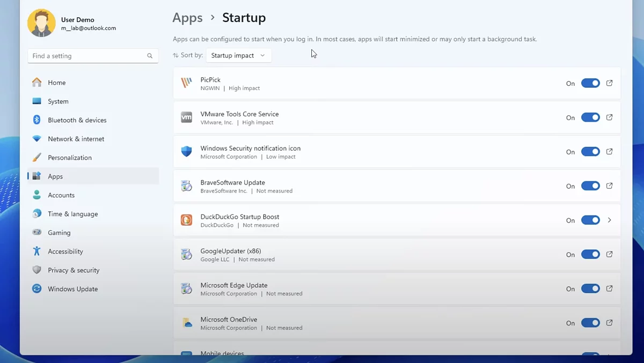Click the VMware Tools Core Service icon
644x363 pixels.
pyautogui.click(x=186, y=117)
